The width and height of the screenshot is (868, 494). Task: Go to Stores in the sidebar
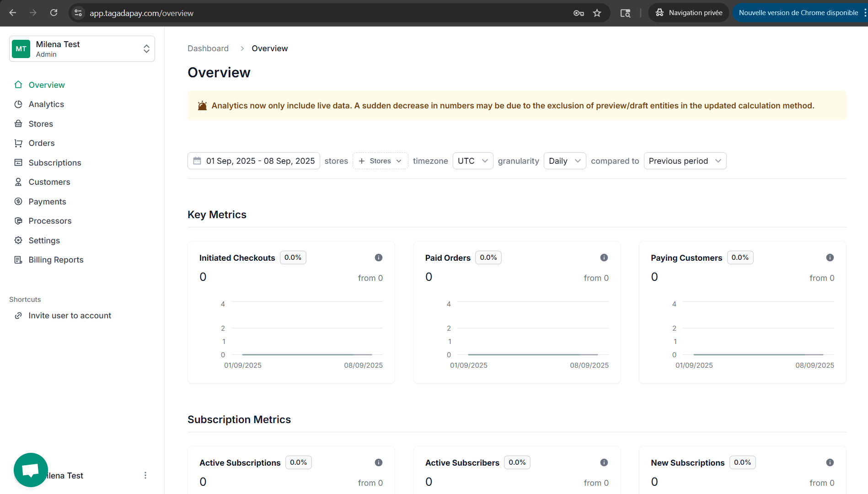41,123
